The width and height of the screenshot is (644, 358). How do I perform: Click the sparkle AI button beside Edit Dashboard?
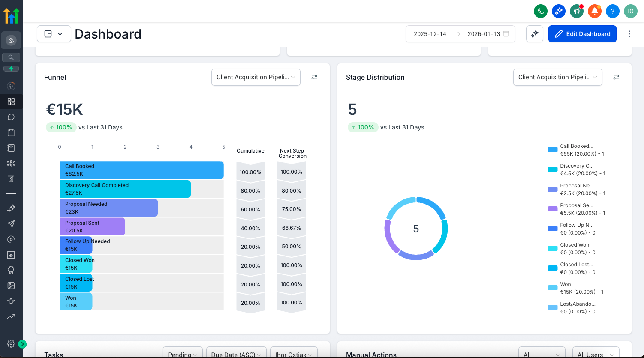pyautogui.click(x=535, y=34)
